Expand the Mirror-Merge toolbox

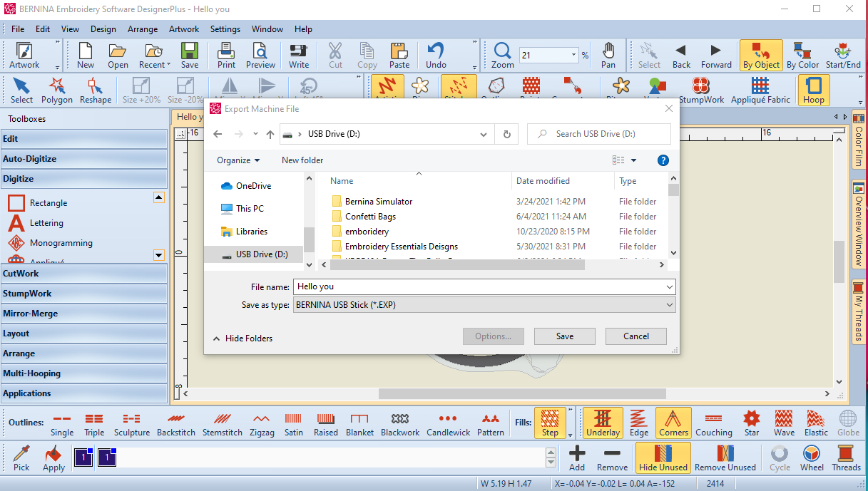[84, 313]
